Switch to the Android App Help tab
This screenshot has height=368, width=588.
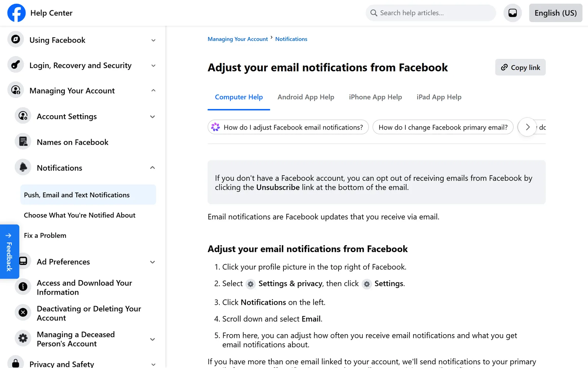pos(306,97)
